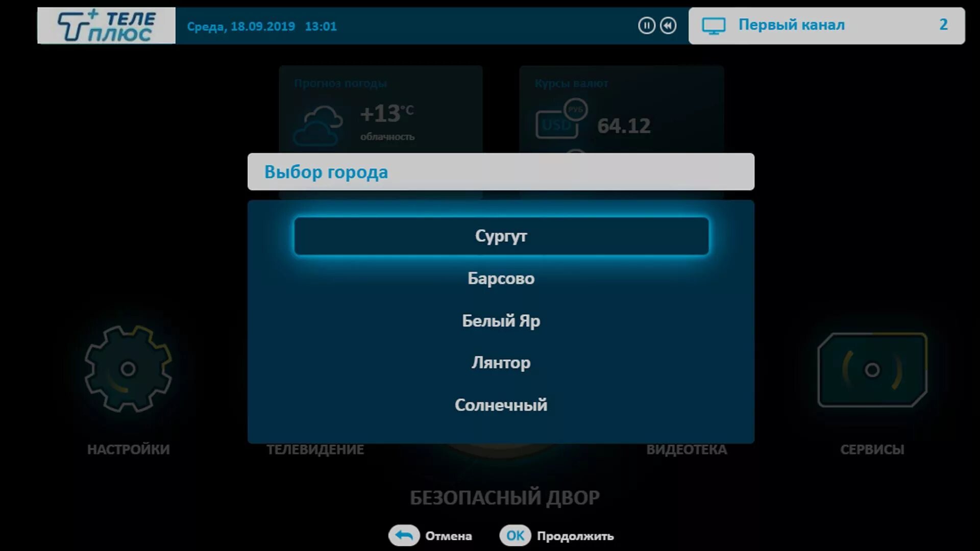
Task: Select Белый Яр from city options
Action: 501,320
